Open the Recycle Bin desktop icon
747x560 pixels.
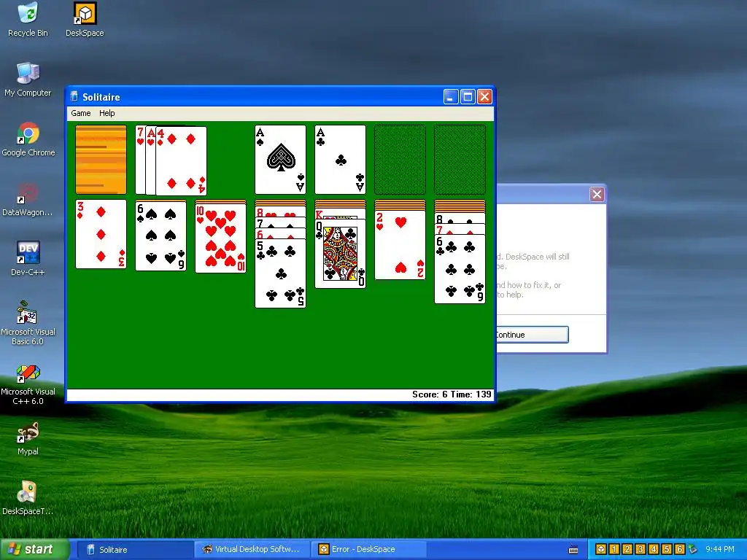tap(28, 20)
